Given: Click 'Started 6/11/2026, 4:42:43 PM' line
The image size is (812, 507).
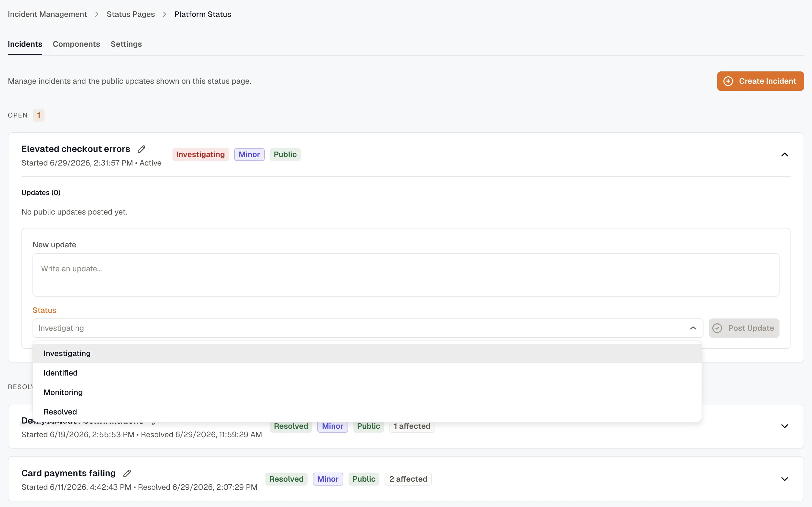Looking at the screenshot, I should tap(139, 487).
